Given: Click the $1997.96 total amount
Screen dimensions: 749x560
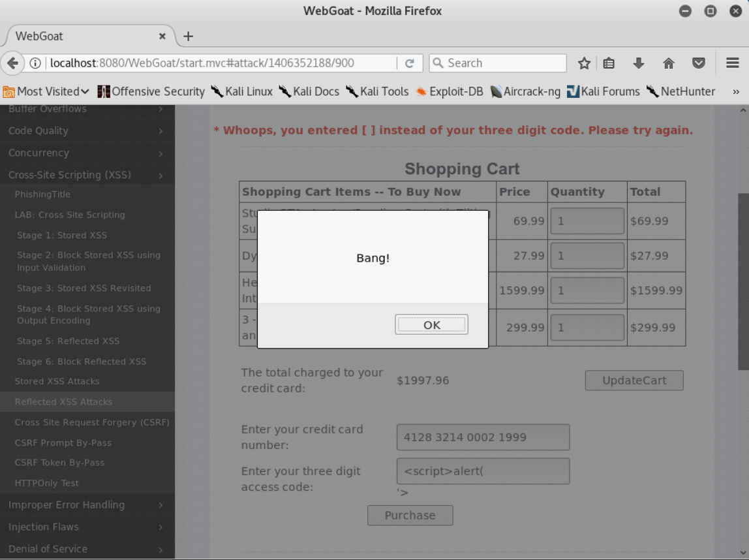Looking at the screenshot, I should click(x=423, y=381).
